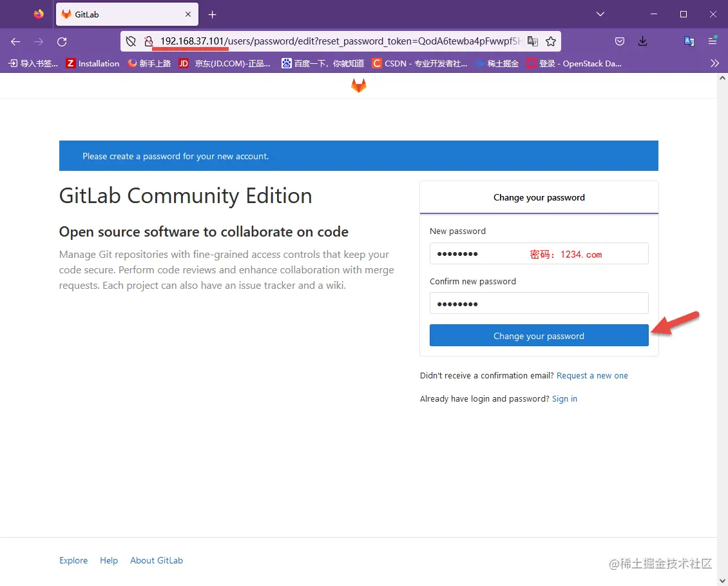
Task: Open the 登录 - OpenStack Dashboard bookmark
Action: click(x=574, y=64)
